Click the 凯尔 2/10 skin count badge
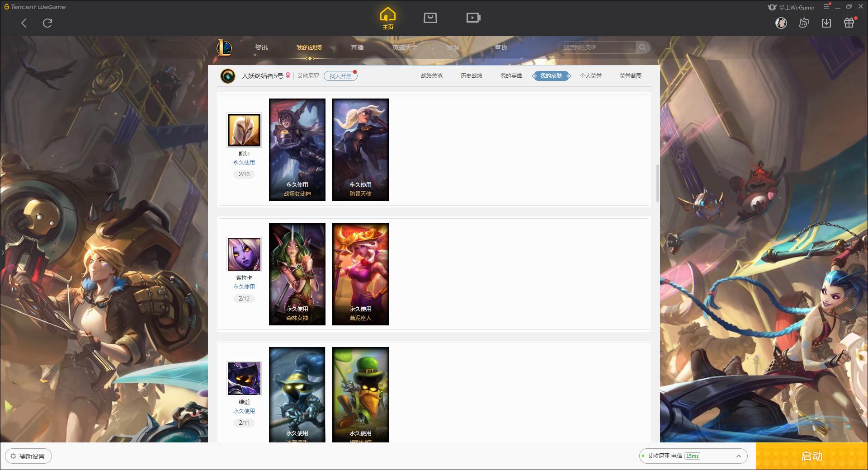The height and width of the screenshot is (470, 868). tap(244, 174)
